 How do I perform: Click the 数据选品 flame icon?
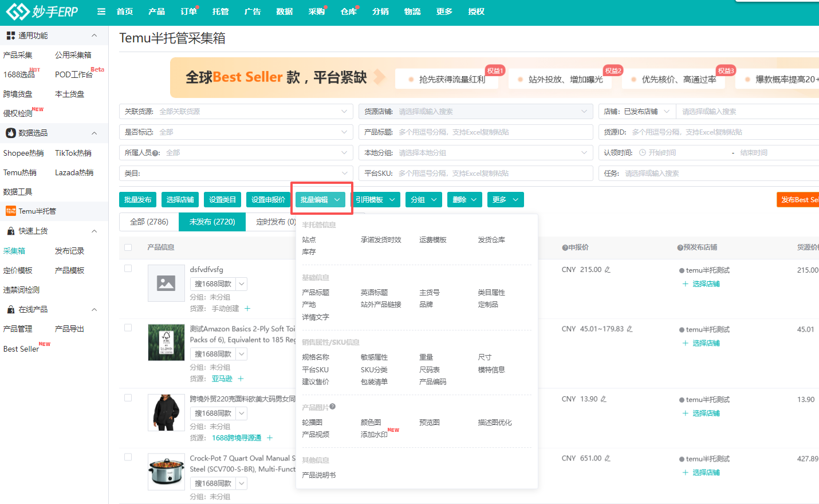coord(11,133)
